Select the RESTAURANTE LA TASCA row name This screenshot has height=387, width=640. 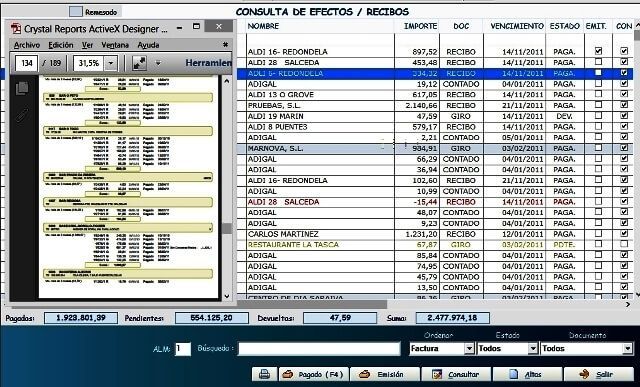[x=293, y=245]
